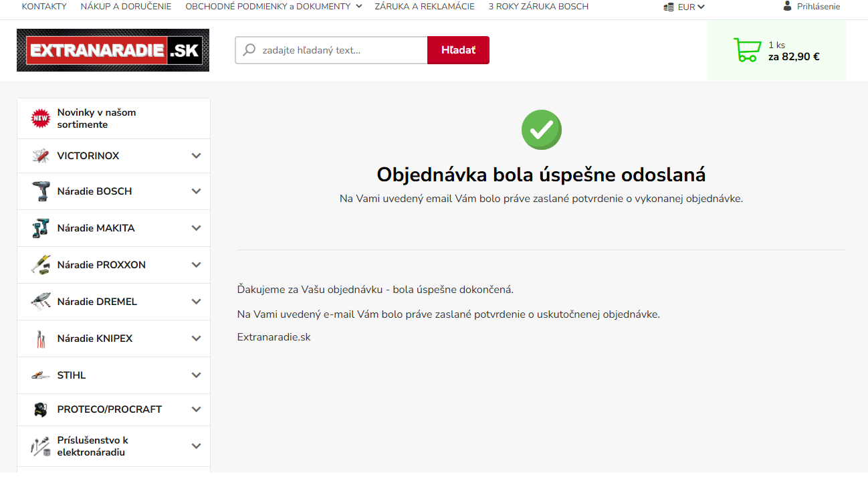This screenshot has height=483, width=868.
Task: Click the Victorinox pocket knife icon
Action: 41,156
